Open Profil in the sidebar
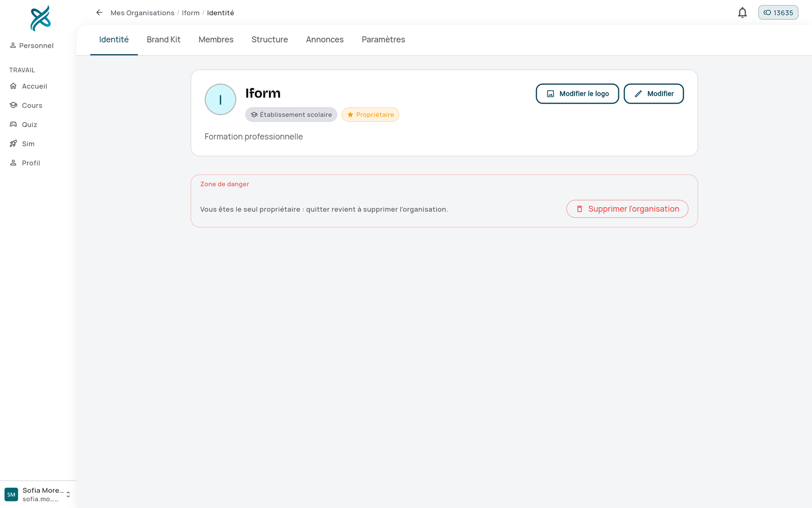The width and height of the screenshot is (812, 508). [25, 163]
